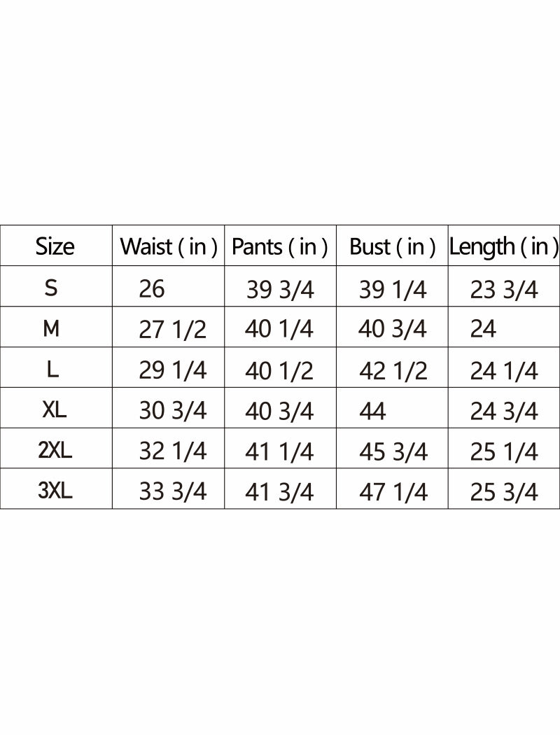Select the S size row label

tap(51, 288)
